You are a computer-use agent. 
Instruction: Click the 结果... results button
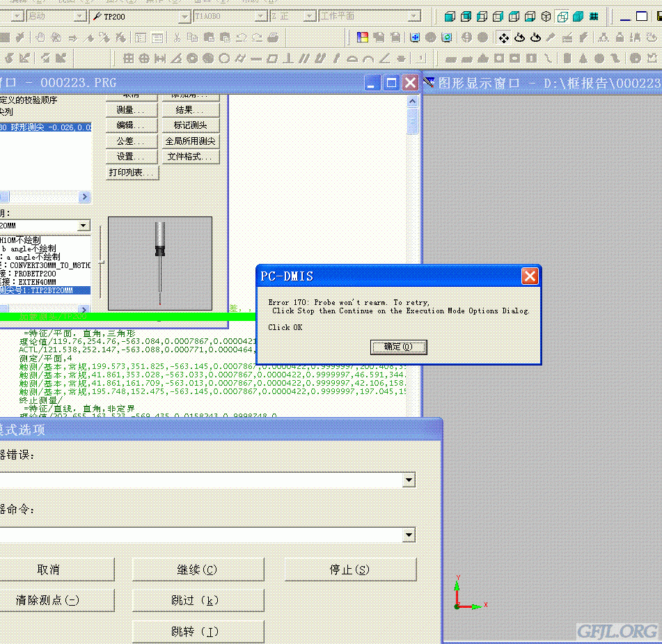click(x=191, y=110)
